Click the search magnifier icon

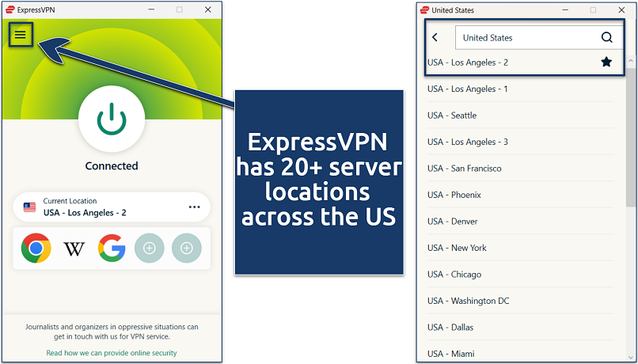(x=606, y=37)
